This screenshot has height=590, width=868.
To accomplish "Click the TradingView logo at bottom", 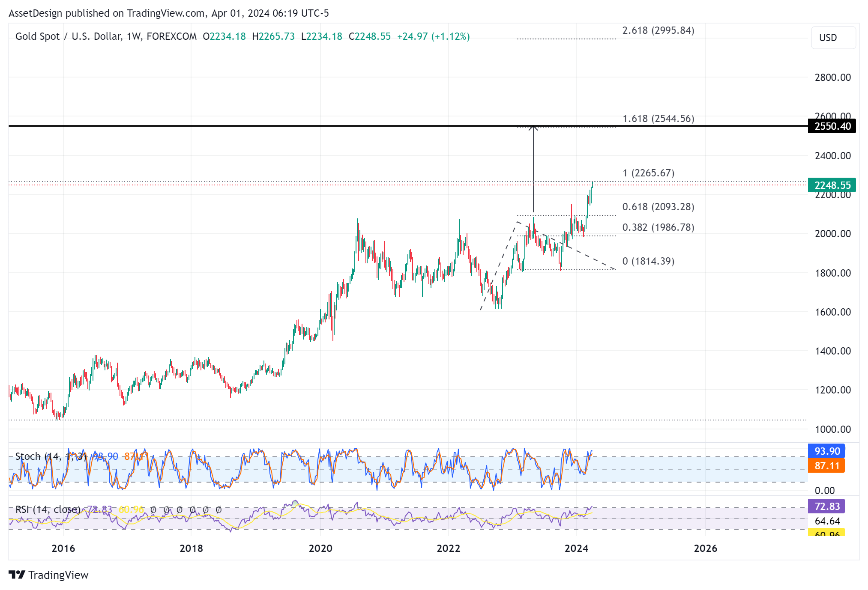I will pyautogui.click(x=48, y=575).
